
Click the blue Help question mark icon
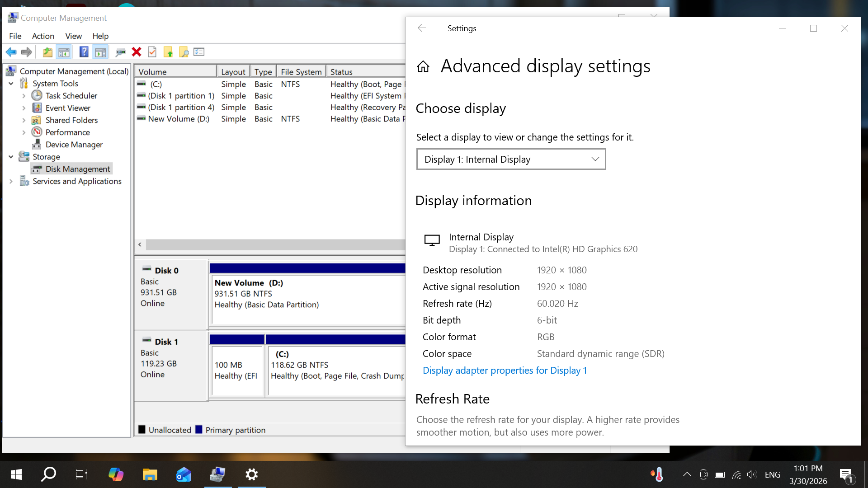pyautogui.click(x=84, y=52)
